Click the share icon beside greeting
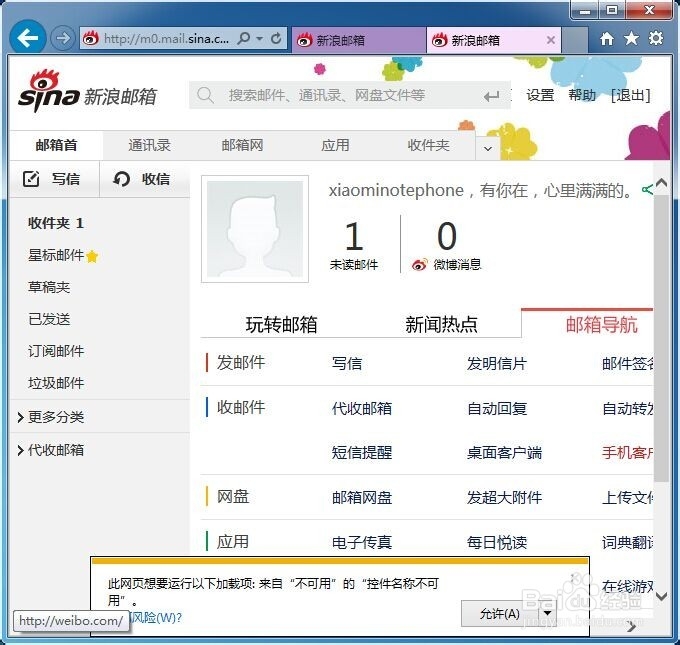Viewport: 680px width, 645px height. 647,190
